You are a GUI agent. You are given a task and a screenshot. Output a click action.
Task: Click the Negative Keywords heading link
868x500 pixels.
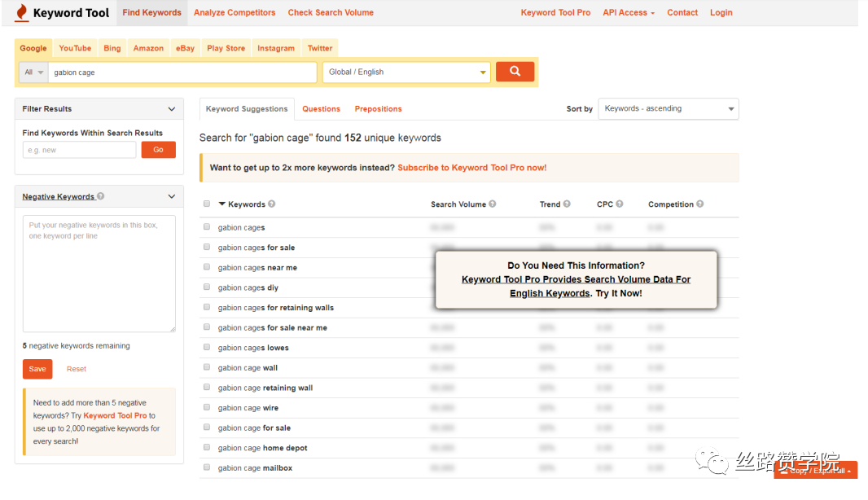point(58,196)
